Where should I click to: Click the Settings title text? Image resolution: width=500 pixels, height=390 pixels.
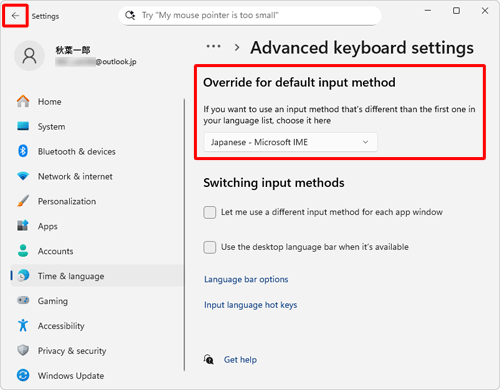pyautogui.click(x=45, y=16)
